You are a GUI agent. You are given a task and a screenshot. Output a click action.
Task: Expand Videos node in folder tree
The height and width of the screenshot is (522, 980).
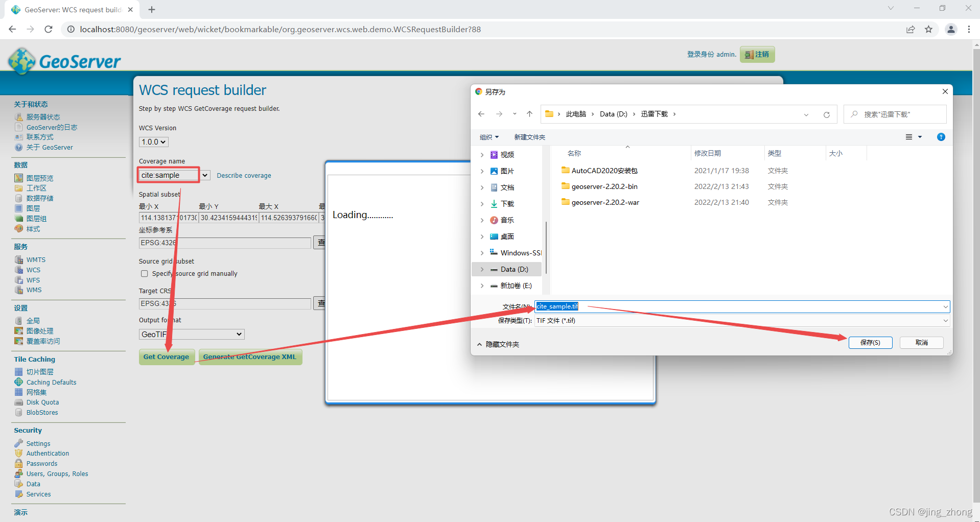482,155
